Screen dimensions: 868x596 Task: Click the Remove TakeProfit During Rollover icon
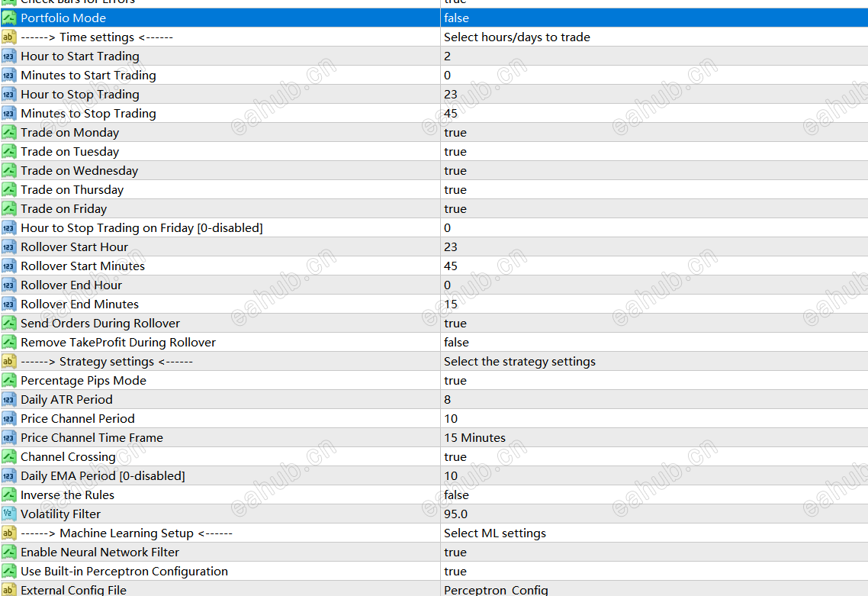pyautogui.click(x=9, y=343)
